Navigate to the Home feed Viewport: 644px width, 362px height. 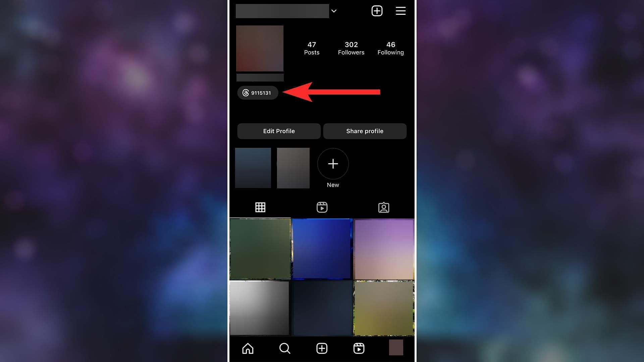(x=248, y=349)
